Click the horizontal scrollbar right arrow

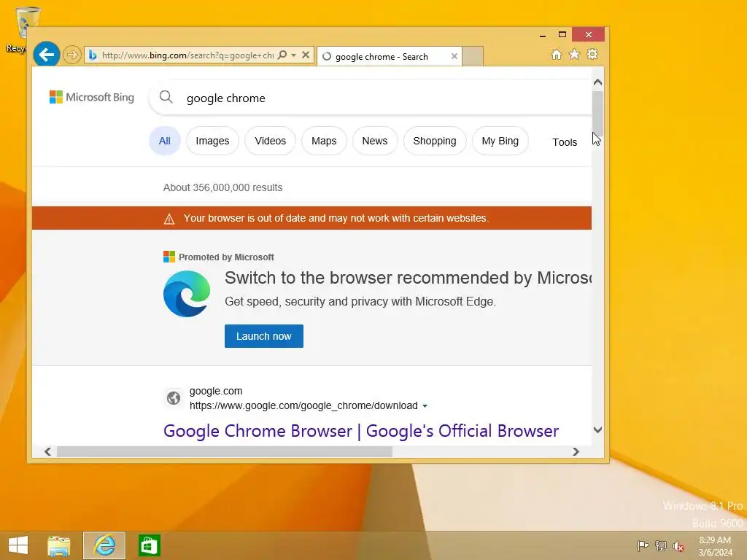[x=576, y=451]
